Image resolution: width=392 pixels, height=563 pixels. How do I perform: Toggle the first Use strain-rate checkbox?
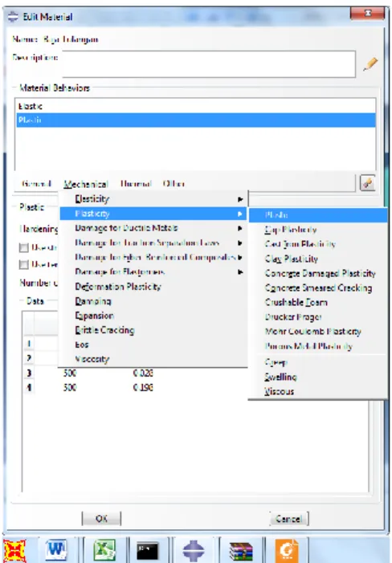click(23, 247)
